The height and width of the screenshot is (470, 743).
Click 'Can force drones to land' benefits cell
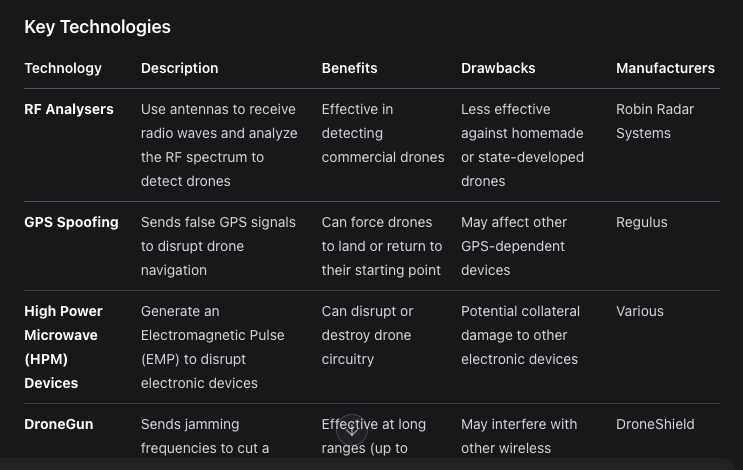381,246
